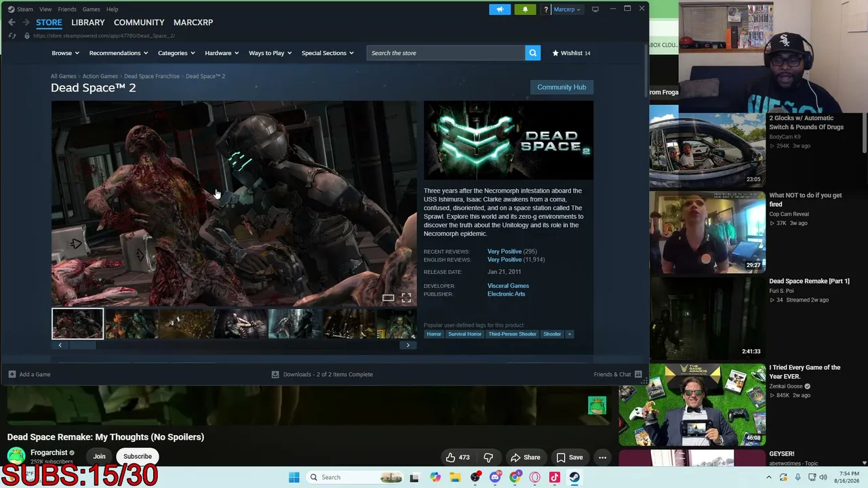Open the Browse dropdown in Steam store
Viewport: 868px width, 488px height.
pos(65,53)
